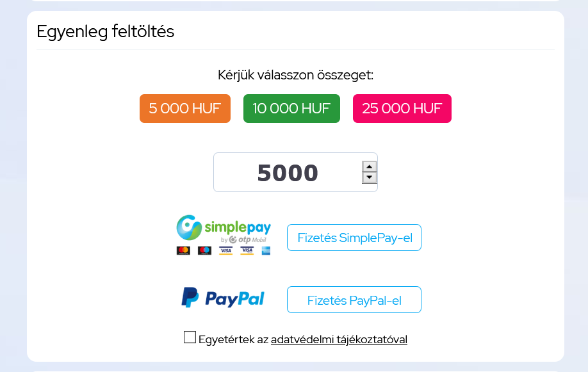Decrease the amount with the down arrow

point(370,177)
